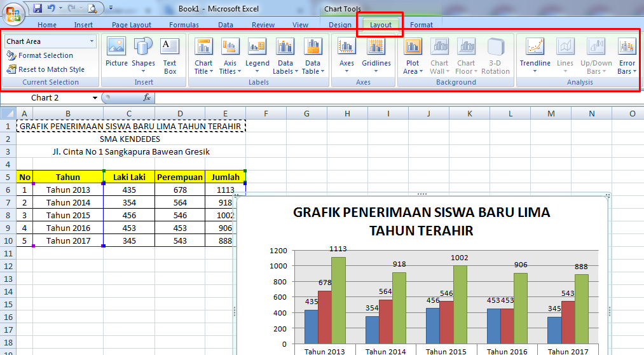The width and height of the screenshot is (644, 355).
Task: Click vertical axis value 1200
Action: tap(278, 251)
